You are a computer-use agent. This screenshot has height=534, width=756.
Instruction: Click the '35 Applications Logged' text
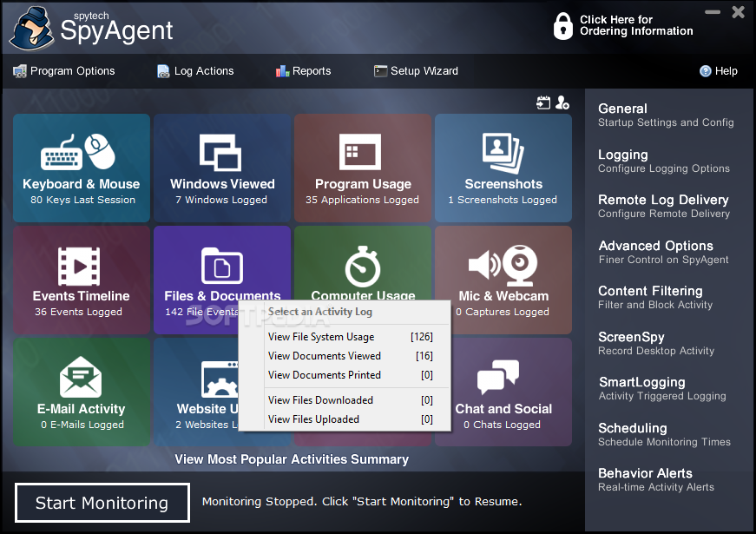362,200
